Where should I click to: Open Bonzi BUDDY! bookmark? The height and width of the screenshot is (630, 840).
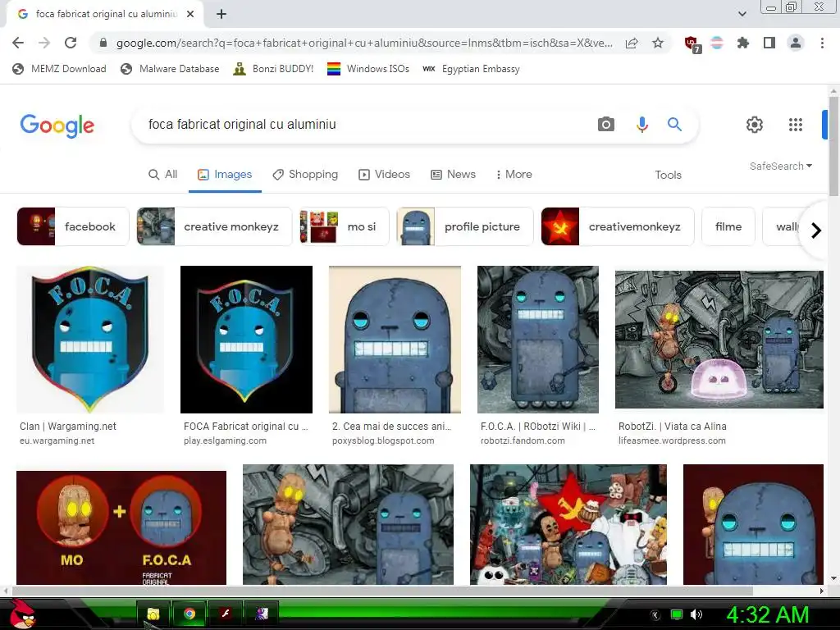pyautogui.click(x=273, y=69)
